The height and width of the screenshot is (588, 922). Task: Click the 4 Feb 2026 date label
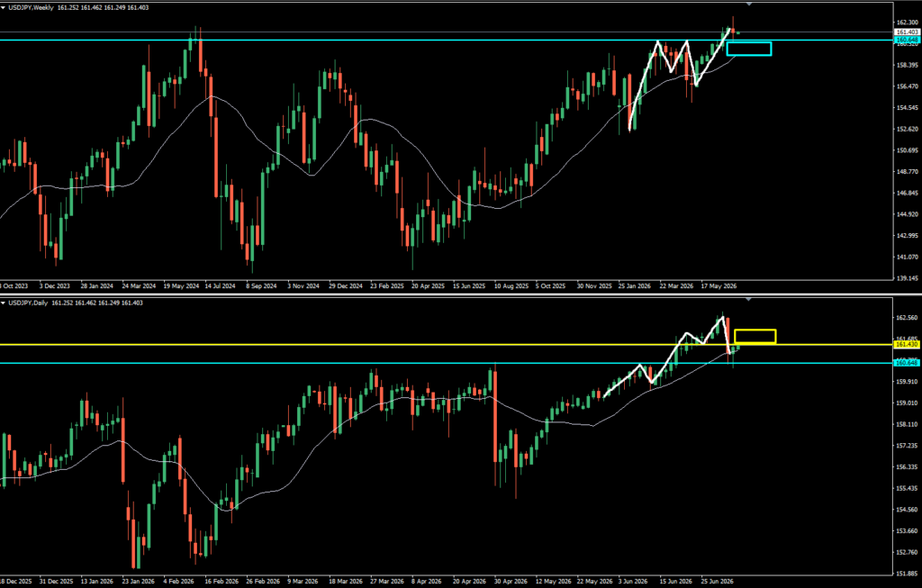coord(178,582)
